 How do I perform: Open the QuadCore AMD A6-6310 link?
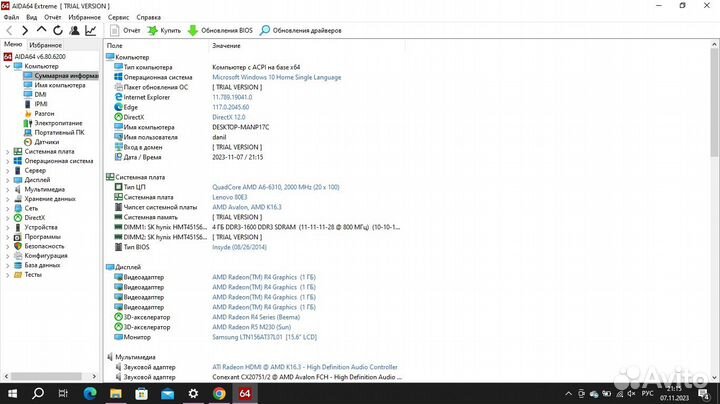[276, 187]
